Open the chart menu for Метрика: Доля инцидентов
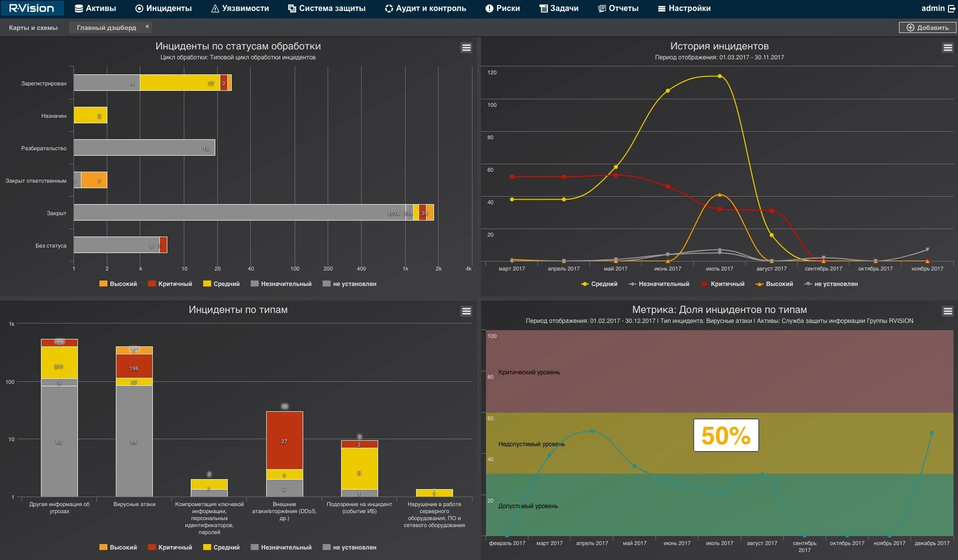Image resolution: width=958 pixels, height=560 pixels. [x=948, y=311]
